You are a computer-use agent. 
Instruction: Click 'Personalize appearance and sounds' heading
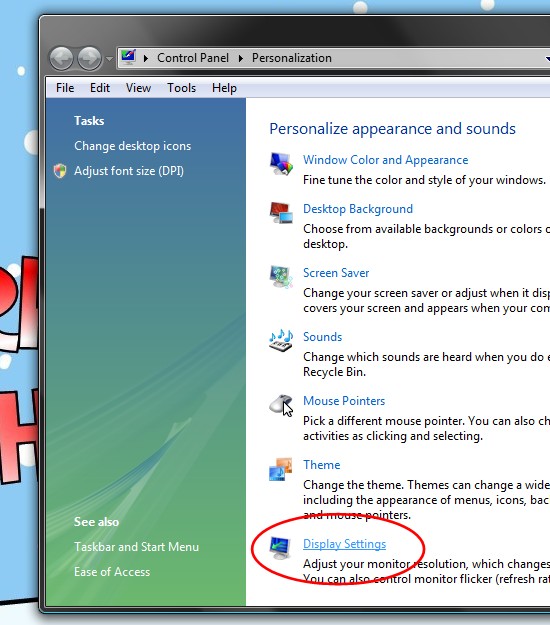(392, 129)
